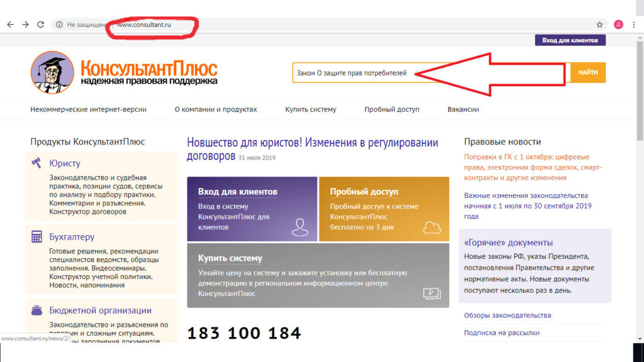Open Chrome three-dot menu

(x=634, y=25)
